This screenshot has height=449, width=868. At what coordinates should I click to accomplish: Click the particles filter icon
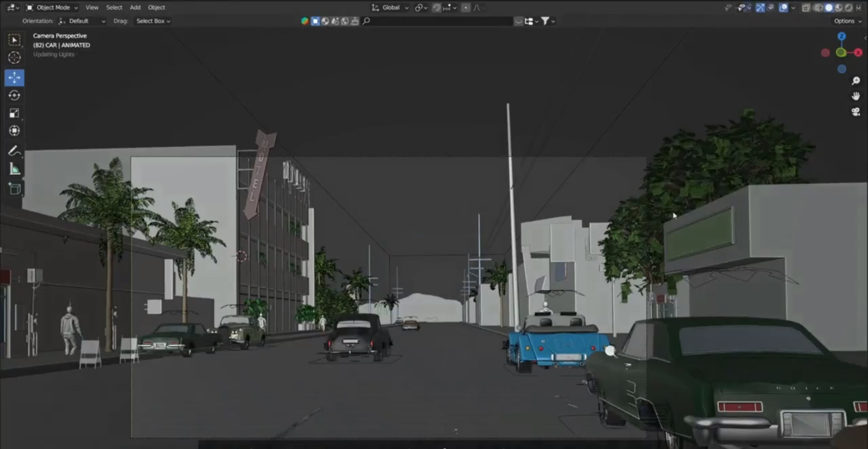(x=335, y=21)
